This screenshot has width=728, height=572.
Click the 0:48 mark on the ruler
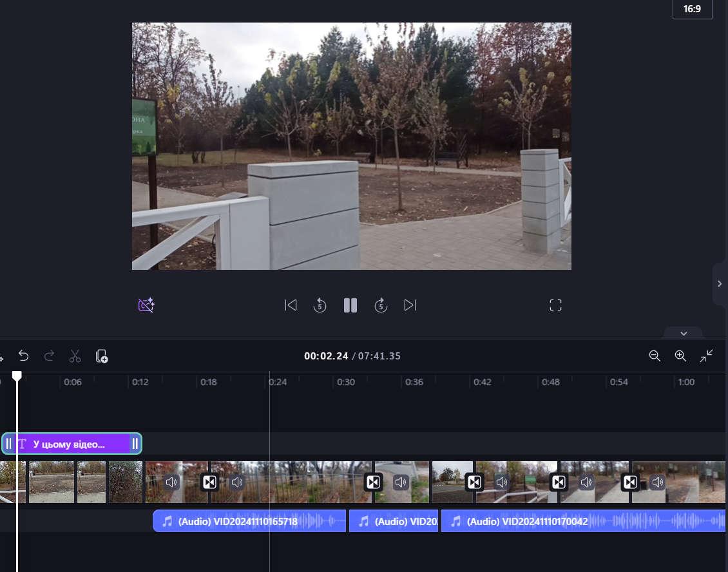pyautogui.click(x=551, y=382)
